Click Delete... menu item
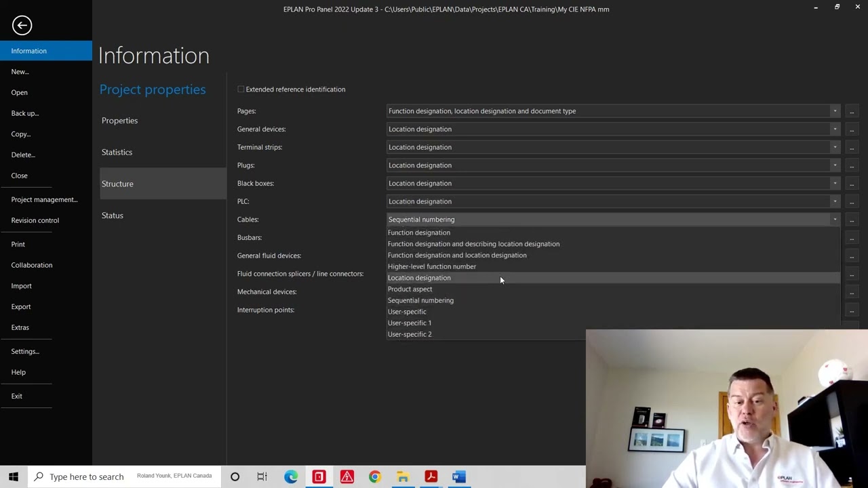Image resolution: width=868 pixels, height=488 pixels. [46, 155]
